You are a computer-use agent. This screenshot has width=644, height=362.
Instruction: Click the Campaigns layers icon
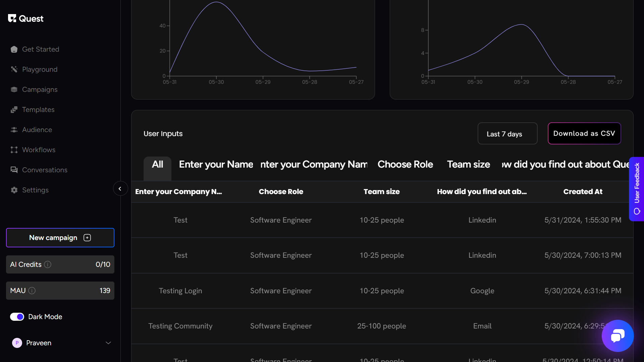(x=14, y=89)
